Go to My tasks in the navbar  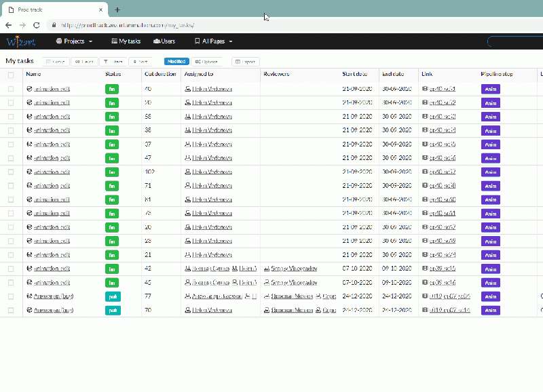click(125, 41)
